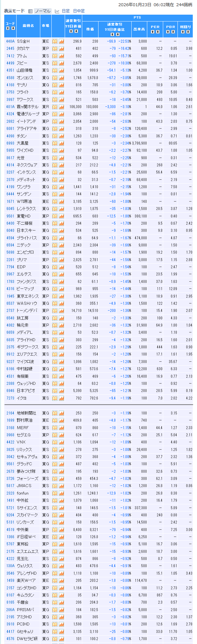This screenshot has width=197, height=644.
Task: Switch display mode to 日足
Action: coord(65,11)
